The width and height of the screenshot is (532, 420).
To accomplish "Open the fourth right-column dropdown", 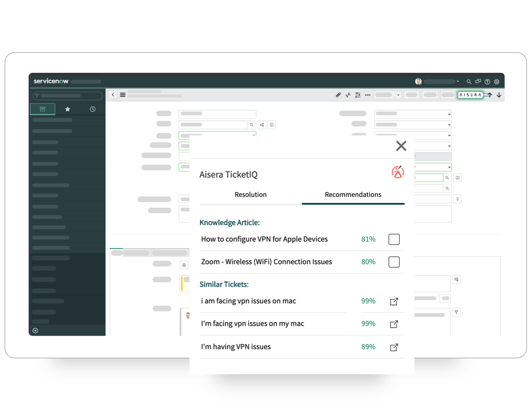I will (x=433, y=146).
